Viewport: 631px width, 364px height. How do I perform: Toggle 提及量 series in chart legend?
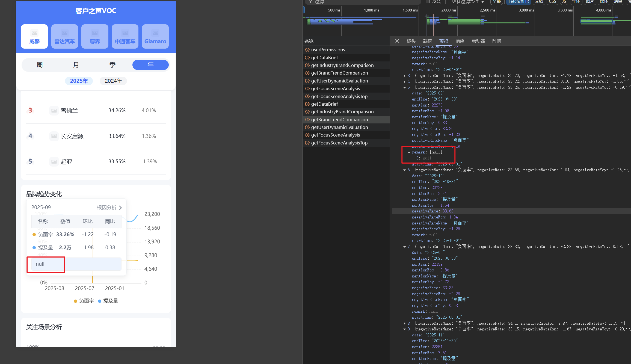pos(108,301)
